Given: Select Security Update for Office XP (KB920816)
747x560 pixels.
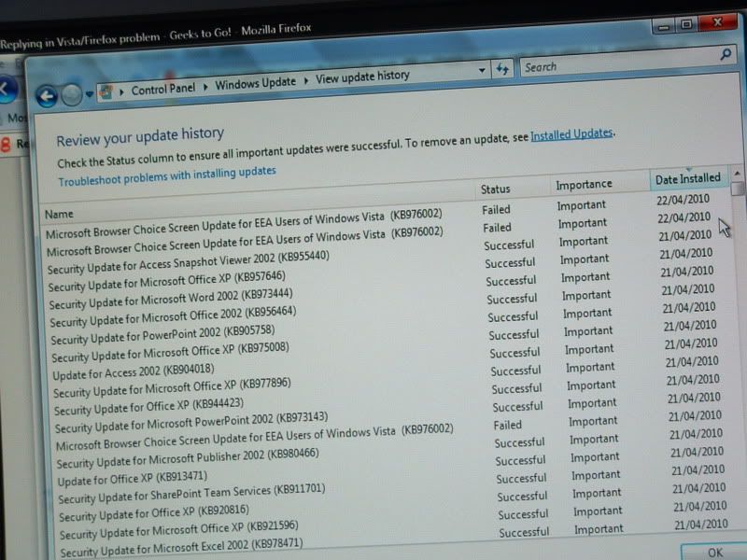Looking at the screenshot, I should [154, 513].
